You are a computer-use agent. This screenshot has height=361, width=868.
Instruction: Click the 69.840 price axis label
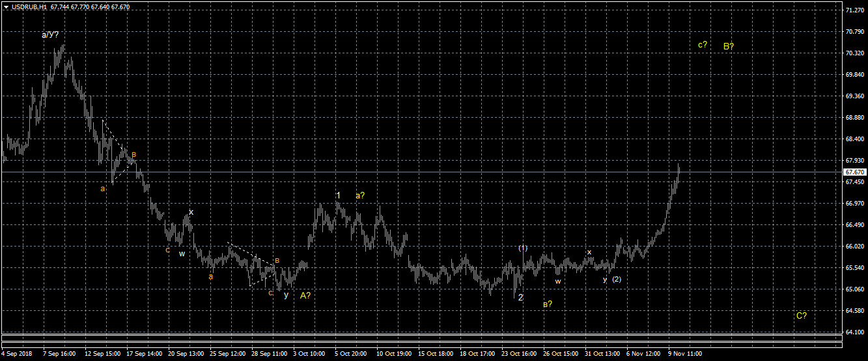tap(854, 75)
